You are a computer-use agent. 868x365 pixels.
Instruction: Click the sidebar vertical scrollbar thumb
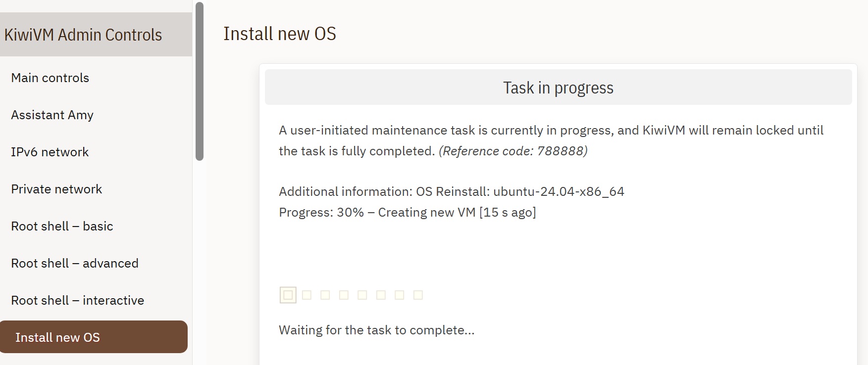(200, 82)
